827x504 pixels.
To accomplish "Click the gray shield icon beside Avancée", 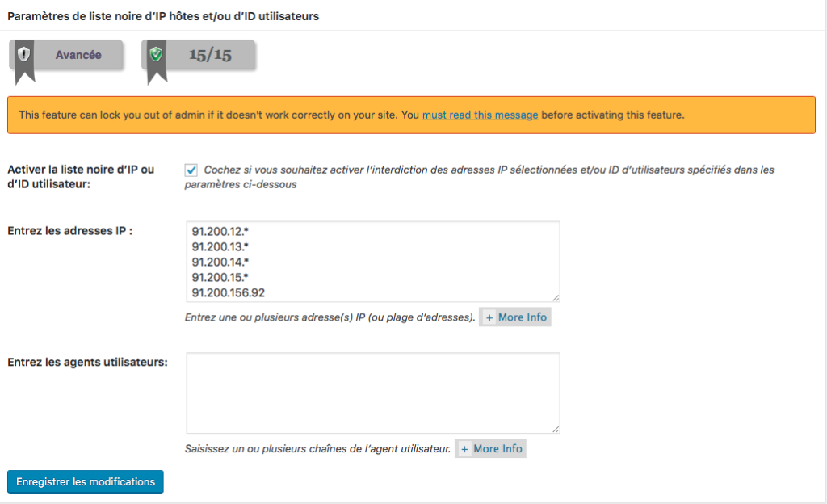I will coord(23,55).
